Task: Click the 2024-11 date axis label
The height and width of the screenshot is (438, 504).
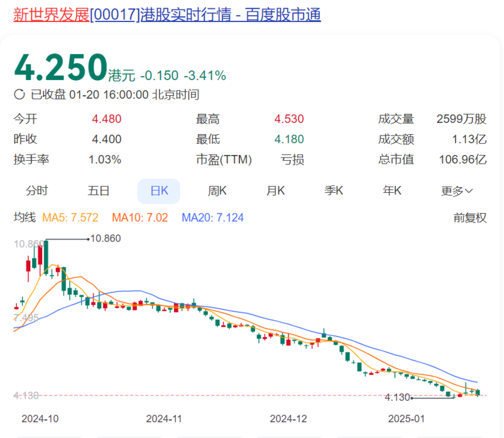Action: pyautogui.click(x=163, y=418)
